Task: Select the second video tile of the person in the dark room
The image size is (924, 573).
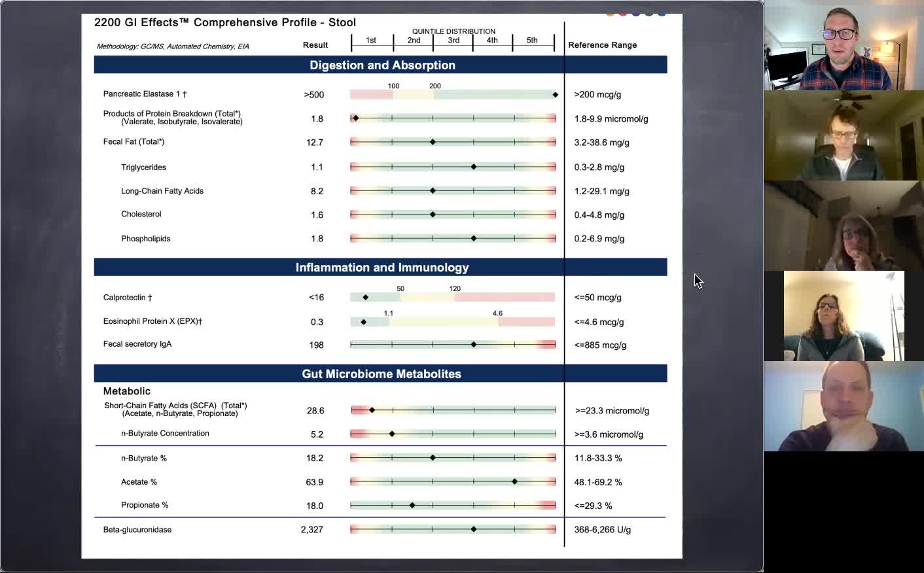Action: (x=844, y=135)
